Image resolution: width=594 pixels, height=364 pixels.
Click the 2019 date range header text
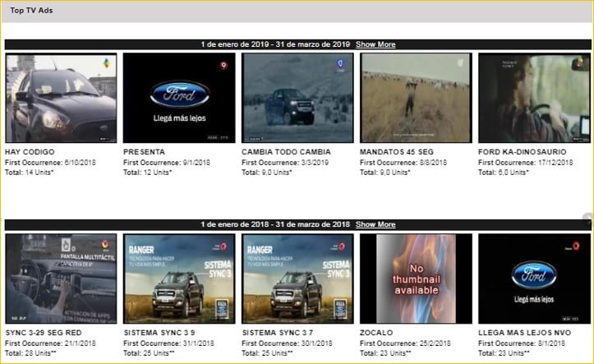275,44
